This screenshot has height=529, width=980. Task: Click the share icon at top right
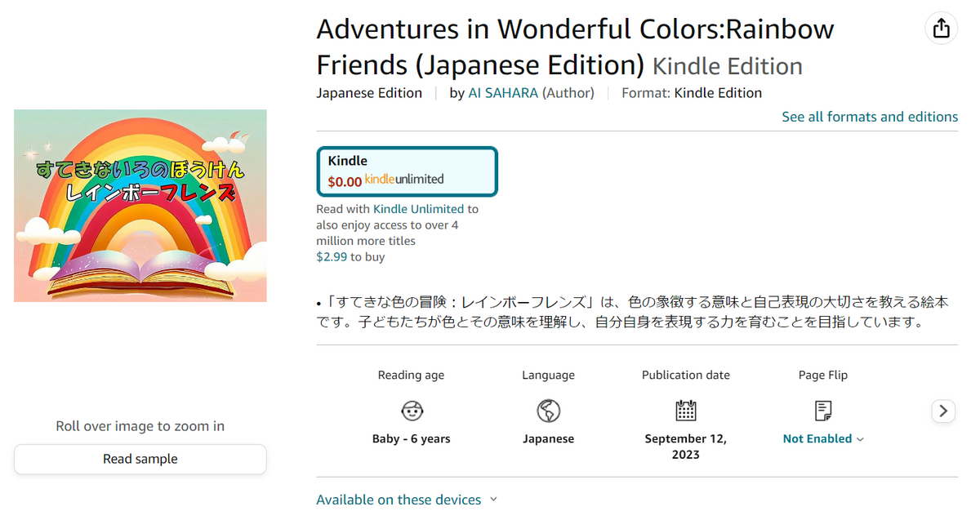(x=942, y=28)
